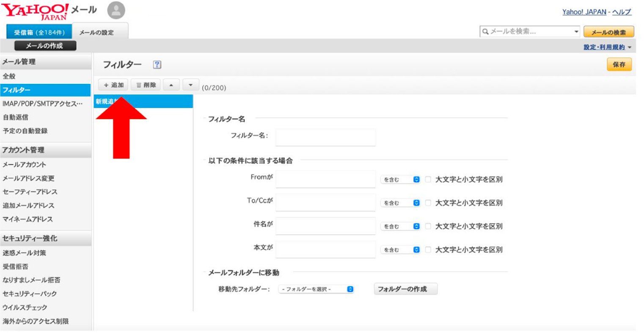The height and width of the screenshot is (333, 644).
Task: Open the search box dropdown arrow
Action: coord(576,32)
